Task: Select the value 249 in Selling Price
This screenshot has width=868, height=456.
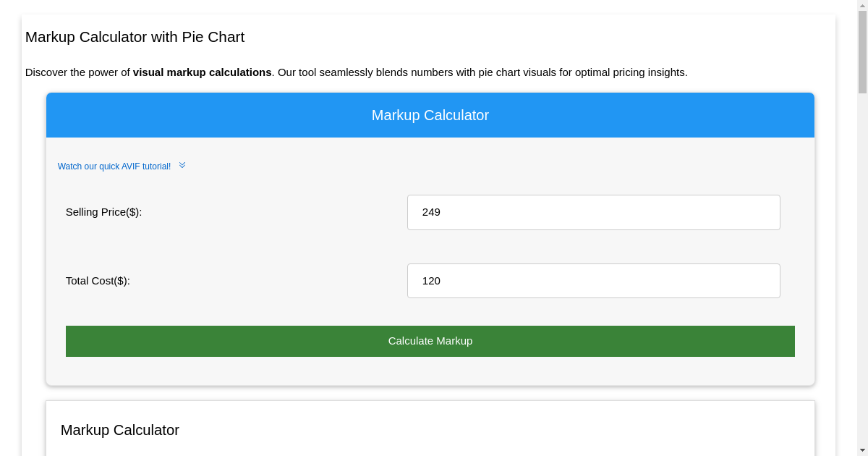Action: coord(432,212)
